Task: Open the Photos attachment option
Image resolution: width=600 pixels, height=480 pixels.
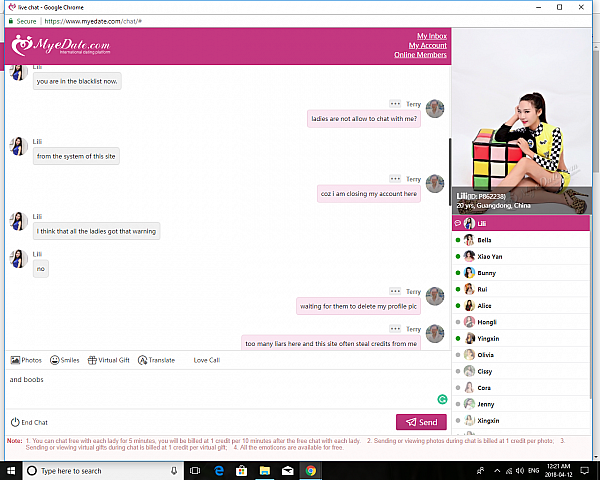Action: 26,360
